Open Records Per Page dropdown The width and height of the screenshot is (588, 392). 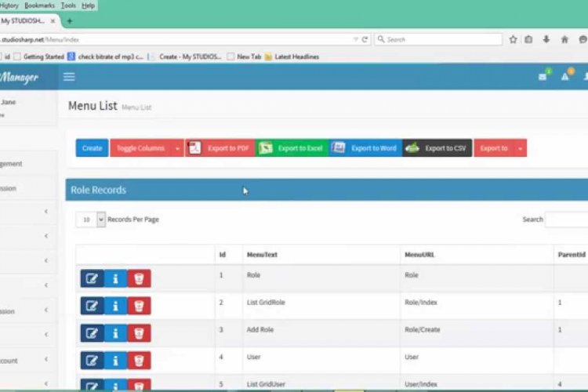(x=90, y=220)
